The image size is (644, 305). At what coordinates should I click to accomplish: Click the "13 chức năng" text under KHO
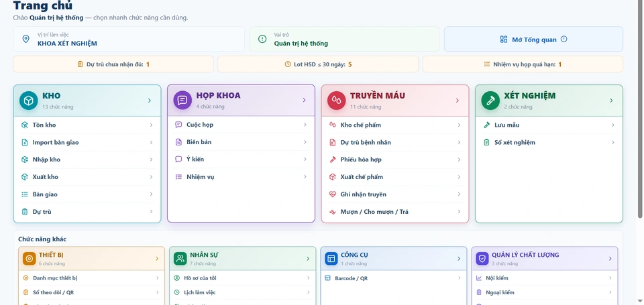pos(58,107)
